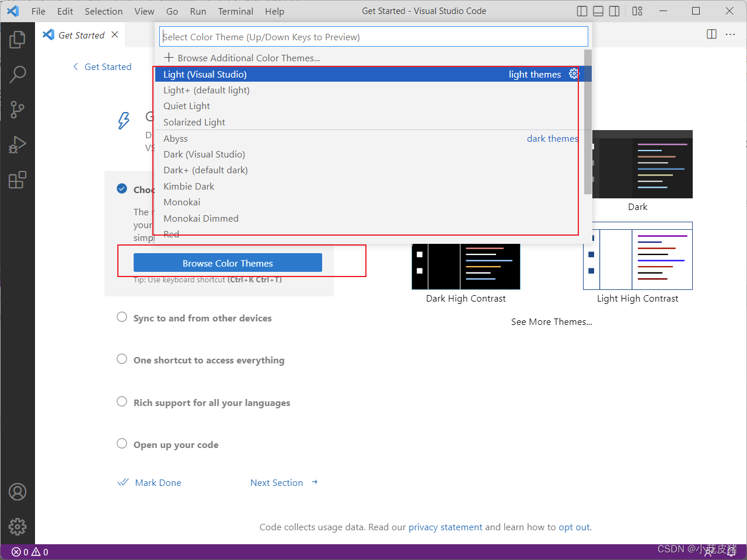The width and height of the screenshot is (747, 560).
Task: Switch to the Get Started tab
Action: tap(81, 35)
